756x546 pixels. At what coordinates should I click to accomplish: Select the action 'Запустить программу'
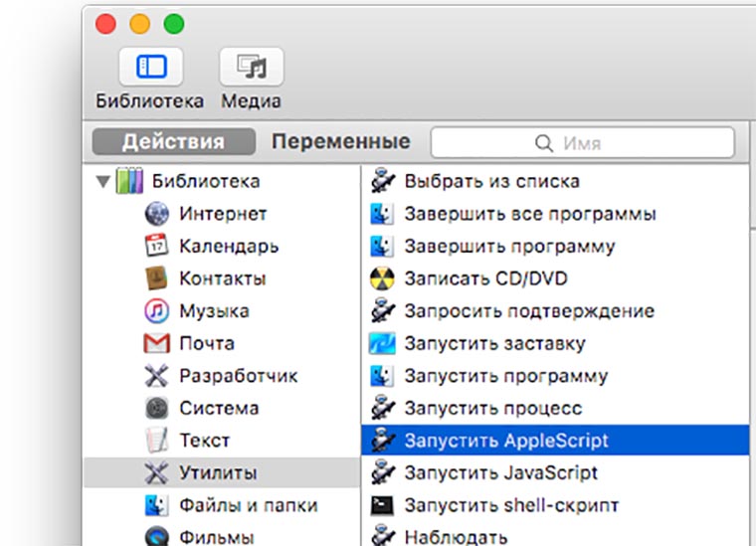point(506,376)
